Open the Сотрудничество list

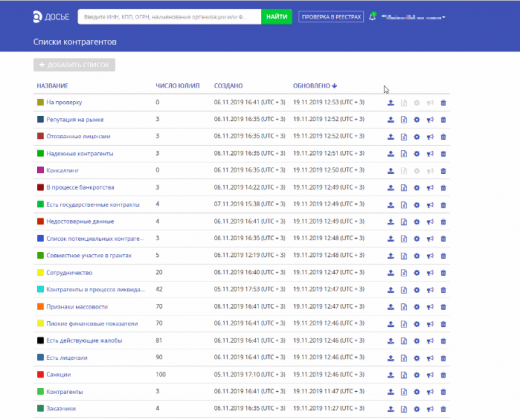click(69, 272)
